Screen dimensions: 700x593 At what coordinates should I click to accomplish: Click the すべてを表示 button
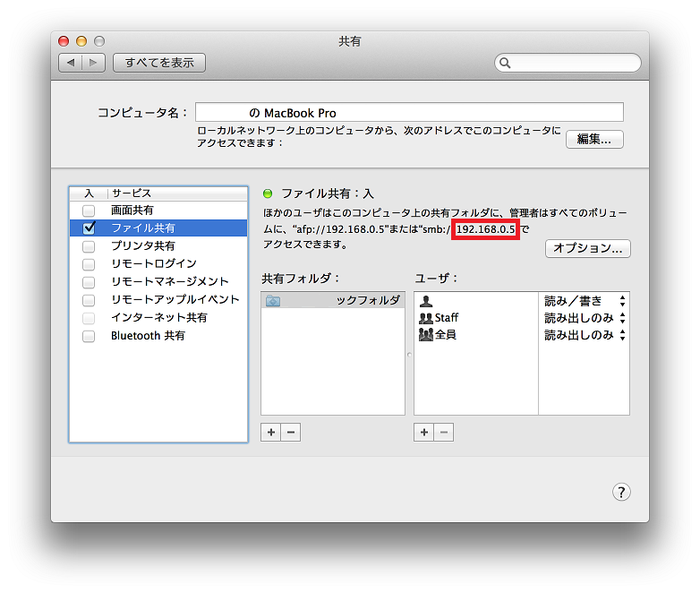point(159,63)
